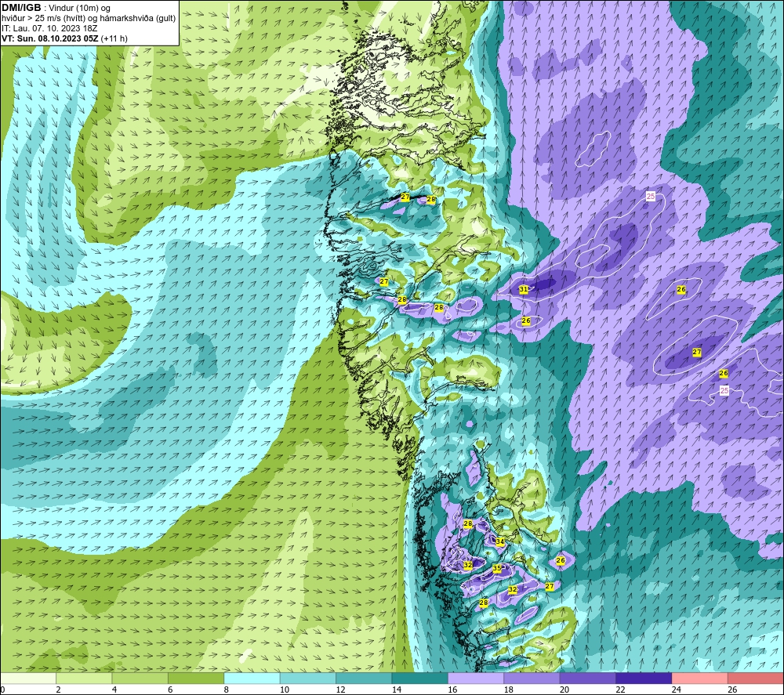This screenshot has height=695, width=784.
Task: Select the 12–14 m/s teal scale swatch
Action: (x=364, y=679)
